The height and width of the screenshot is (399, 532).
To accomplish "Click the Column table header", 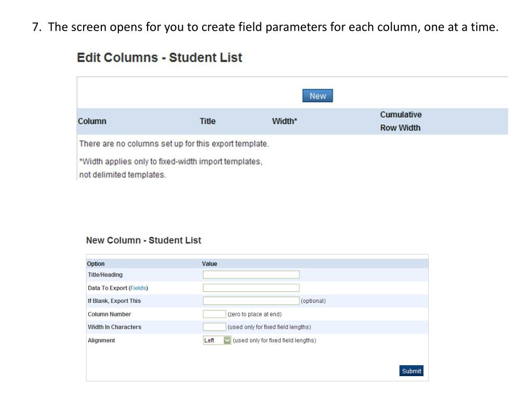I will pos(92,121).
